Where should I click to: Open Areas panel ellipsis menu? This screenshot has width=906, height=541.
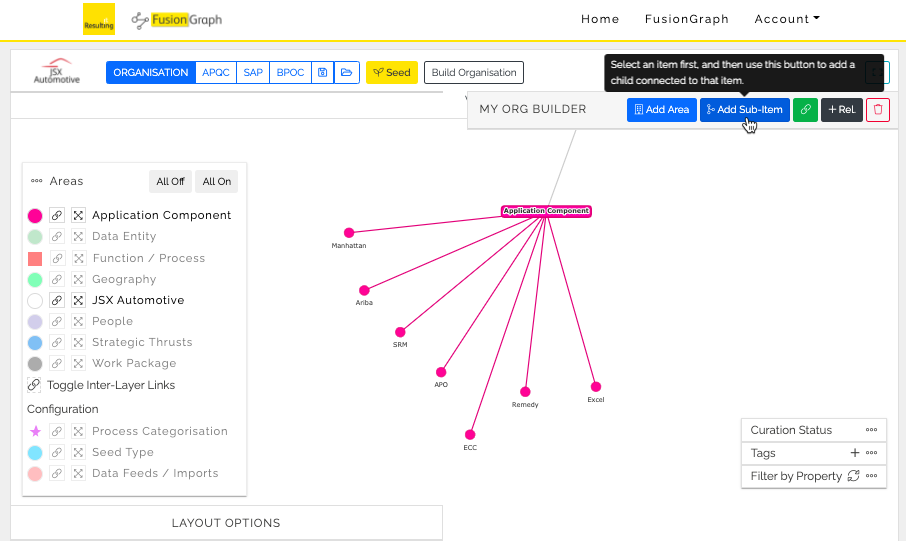click(36, 181)
